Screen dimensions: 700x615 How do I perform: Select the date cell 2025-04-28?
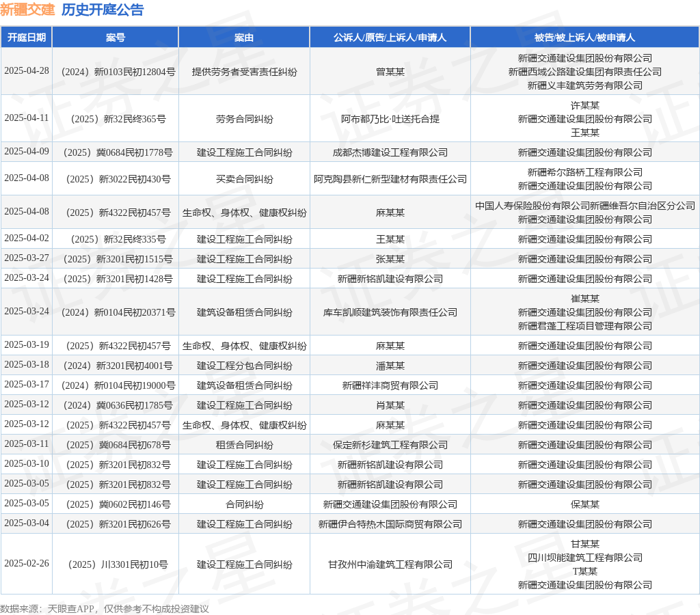point(27,71)
